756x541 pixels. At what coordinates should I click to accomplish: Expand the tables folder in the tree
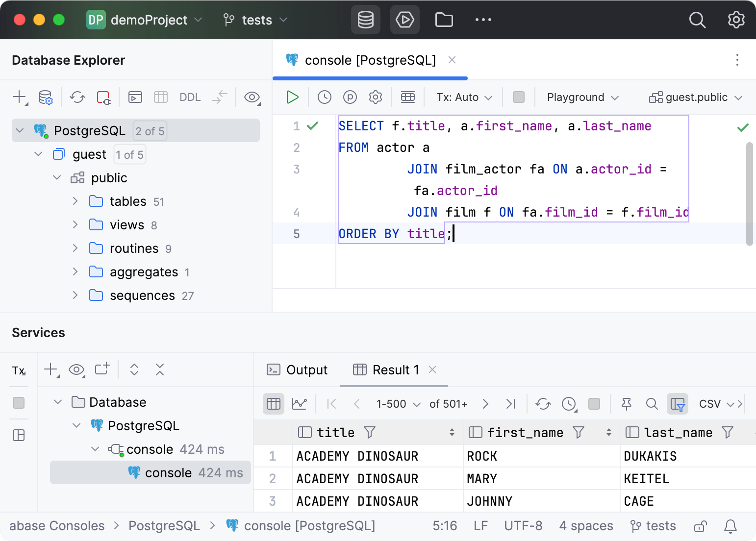tap(75, 201)
